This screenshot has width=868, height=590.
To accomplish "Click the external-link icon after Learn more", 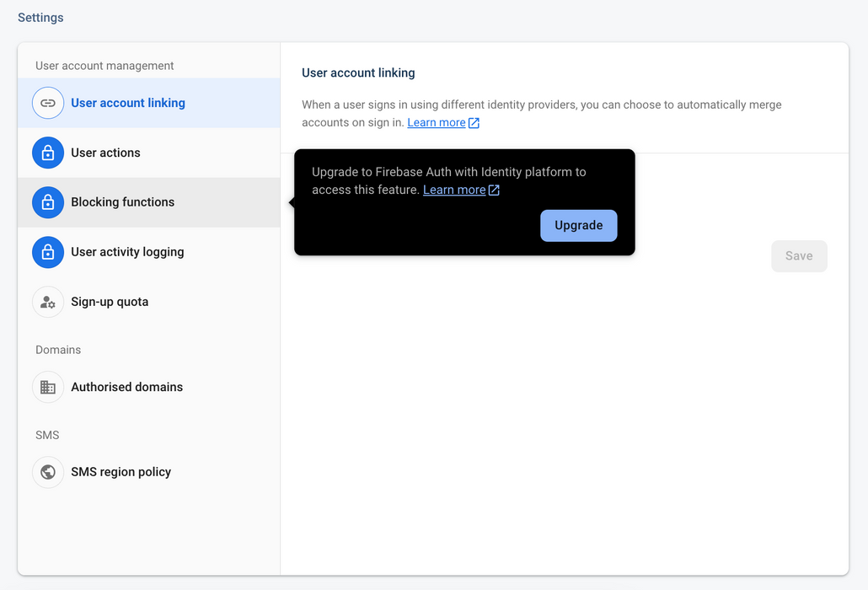I will (474, 122).
